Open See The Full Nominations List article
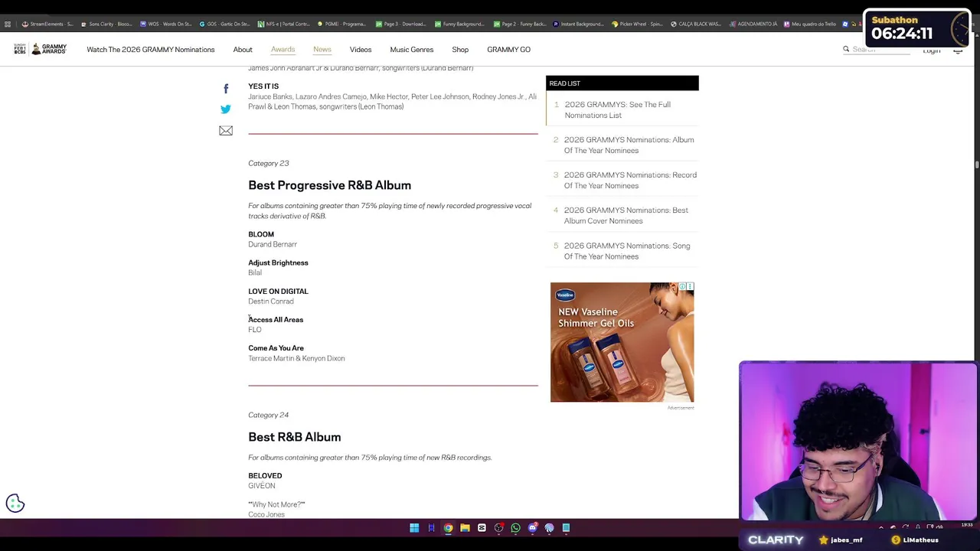Screen dimensions: 980x551 (617, 109)
